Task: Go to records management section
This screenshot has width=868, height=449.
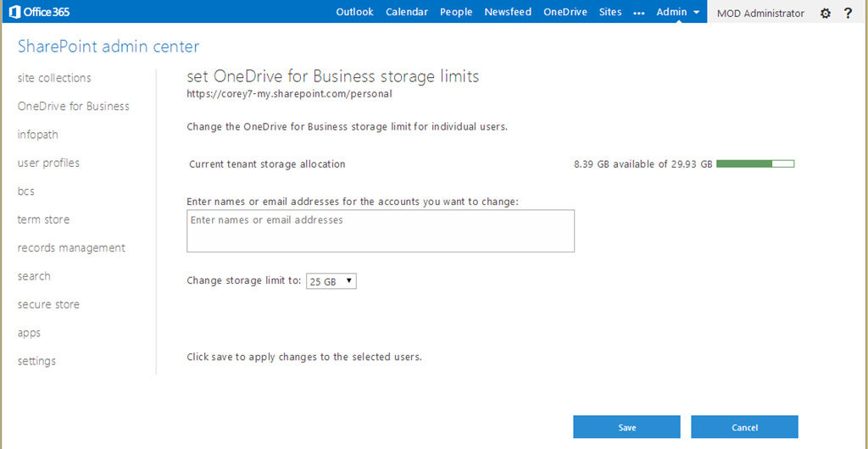Action: pos(71,247)
